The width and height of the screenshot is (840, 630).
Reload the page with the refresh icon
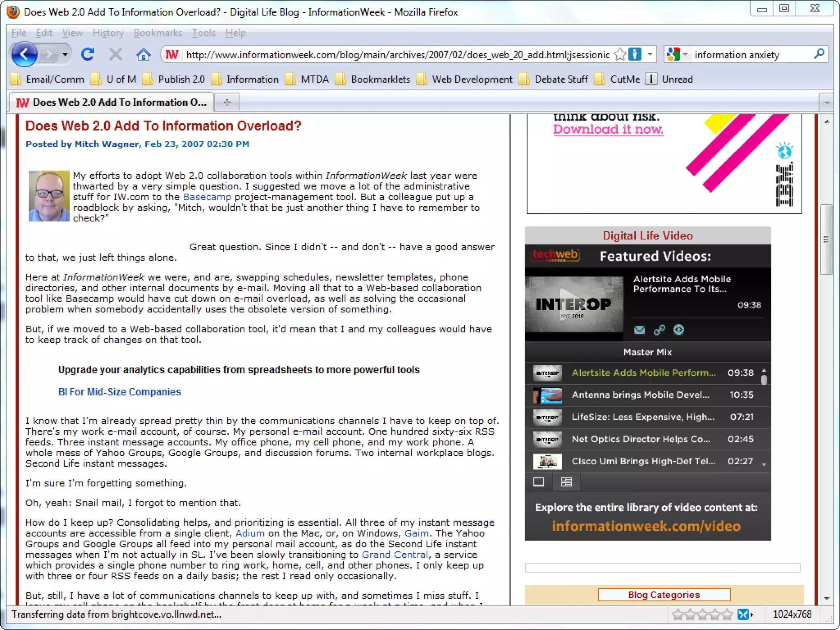(88, 54)
